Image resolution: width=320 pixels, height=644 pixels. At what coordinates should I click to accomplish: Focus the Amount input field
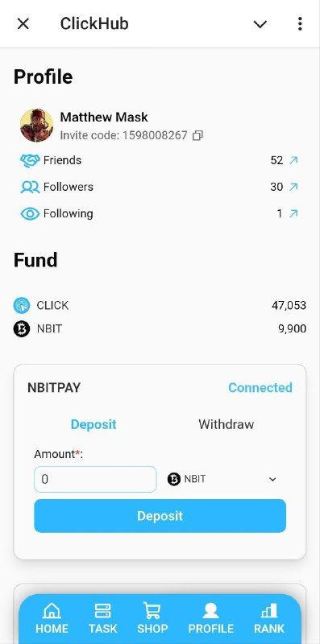click(95, 479)
